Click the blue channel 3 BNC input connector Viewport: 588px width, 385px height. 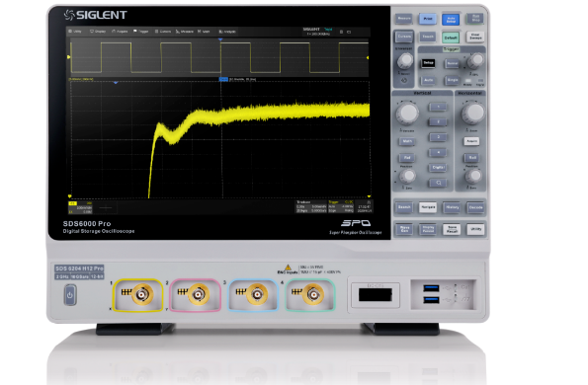point(257,295)
